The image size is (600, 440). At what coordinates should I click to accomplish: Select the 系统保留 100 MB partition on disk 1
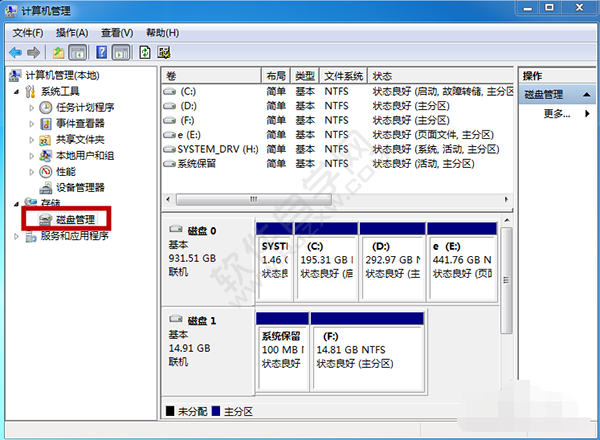[282, 351]
